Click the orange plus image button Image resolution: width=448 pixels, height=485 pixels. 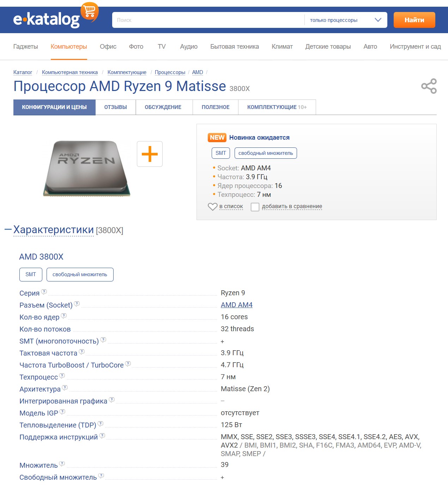[x=150, y=154]
